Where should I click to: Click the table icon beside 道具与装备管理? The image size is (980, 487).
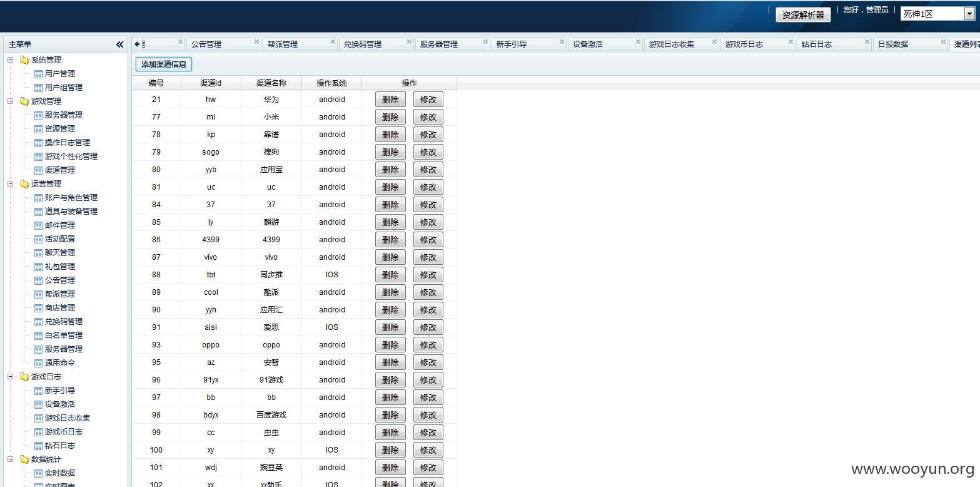tap(38, 212)
